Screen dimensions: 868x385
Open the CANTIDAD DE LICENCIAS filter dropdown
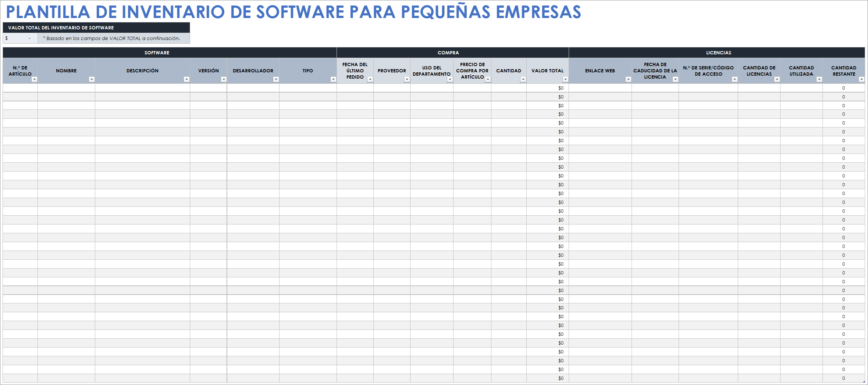click(777, 80)
